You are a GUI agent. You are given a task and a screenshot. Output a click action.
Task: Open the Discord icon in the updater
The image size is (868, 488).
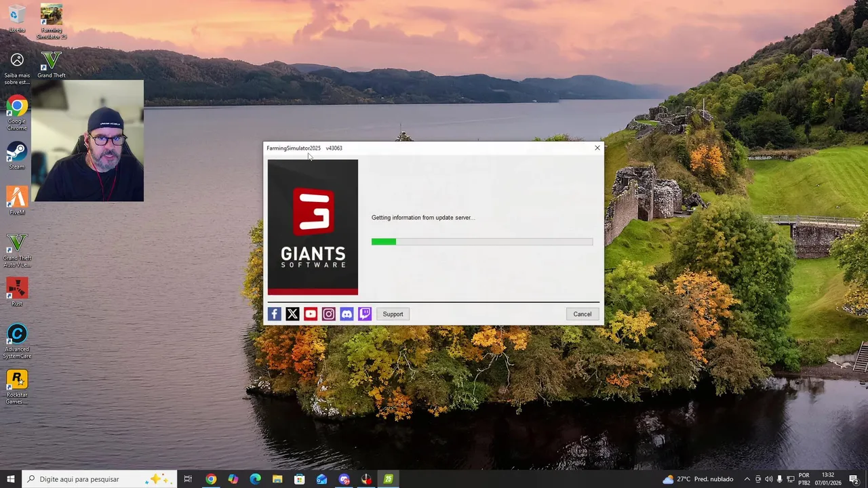point(347,314)
